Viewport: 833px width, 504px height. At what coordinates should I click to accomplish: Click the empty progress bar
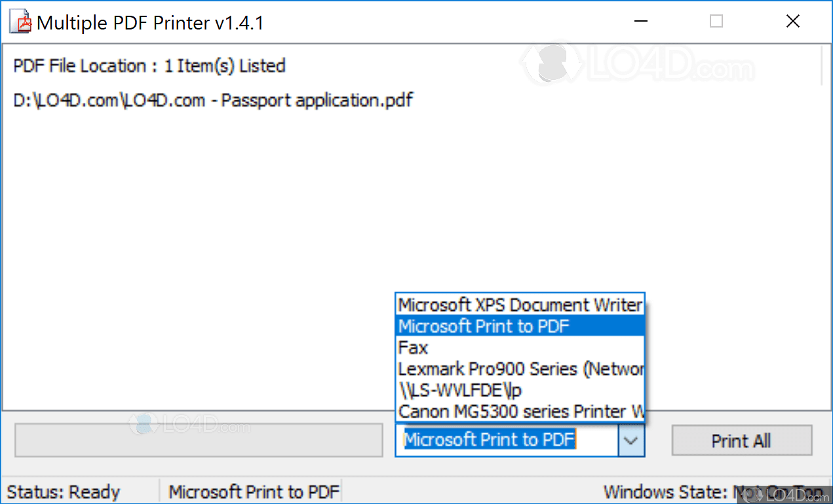(x=197, y=440)
